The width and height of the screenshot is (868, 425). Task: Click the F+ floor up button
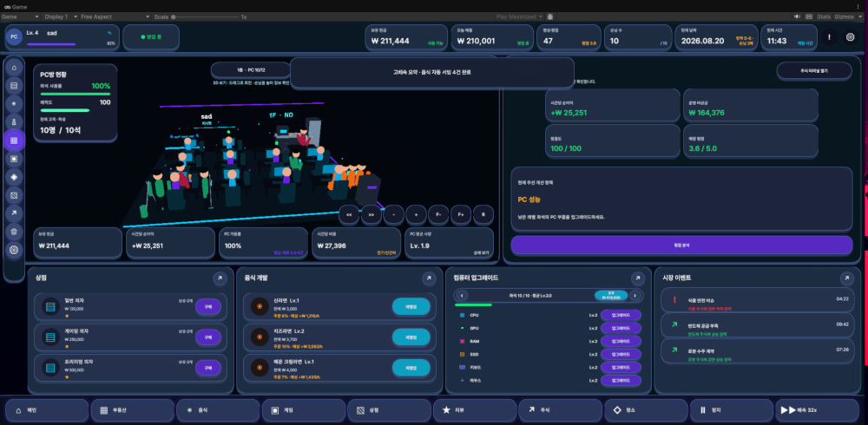tap(461, 214)
